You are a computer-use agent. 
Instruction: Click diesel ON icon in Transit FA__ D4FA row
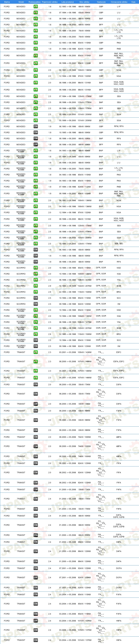pyautogui.click(x=36, y=542)
